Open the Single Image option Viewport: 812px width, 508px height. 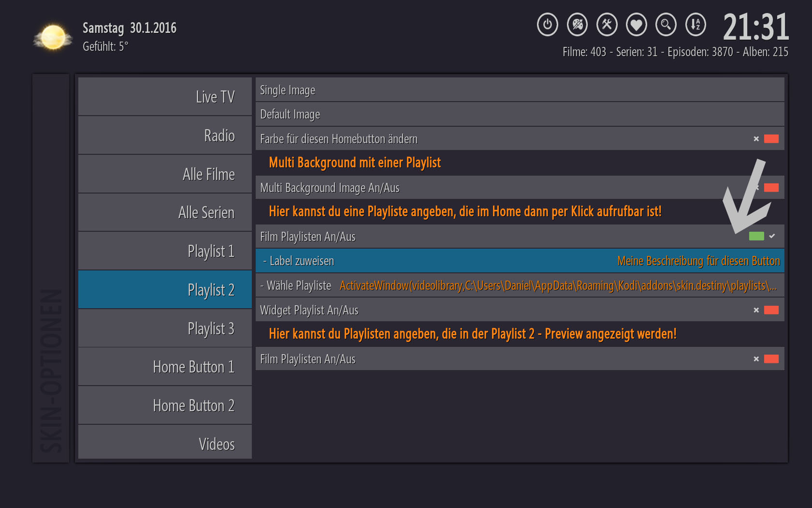520,90
